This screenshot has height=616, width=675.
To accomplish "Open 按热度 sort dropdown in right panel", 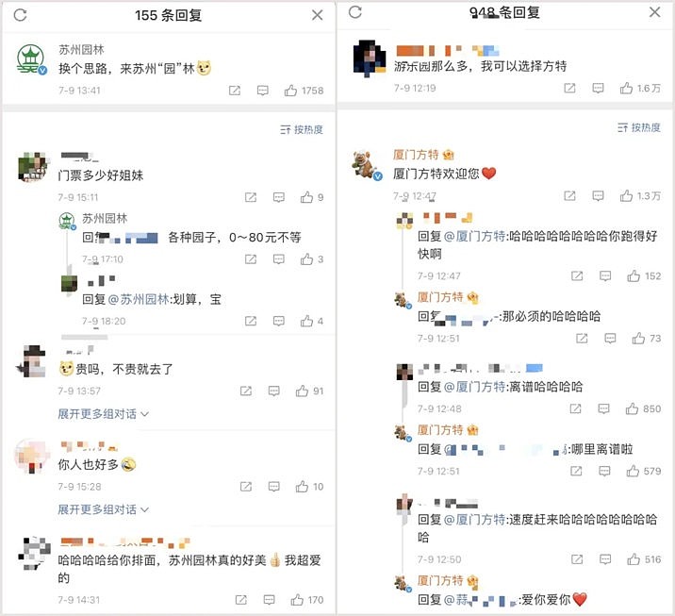I will (x=639, y=127).
